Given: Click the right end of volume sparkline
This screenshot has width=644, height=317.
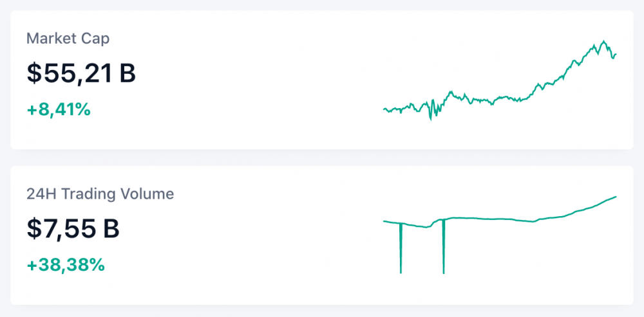Looking at the screenshot, I should pos(616,197).
